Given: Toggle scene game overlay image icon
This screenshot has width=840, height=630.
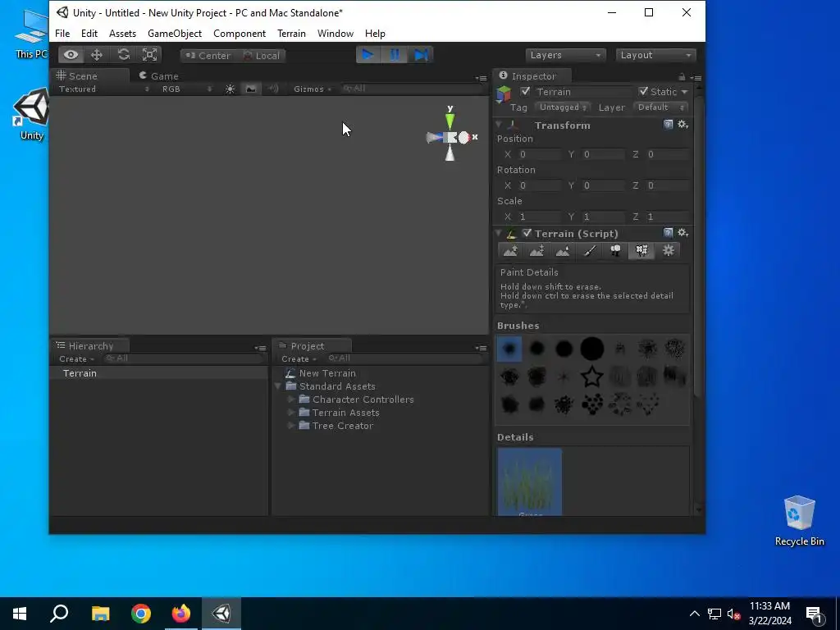Looking at the screenshot, I should click(x=251, y=89).
